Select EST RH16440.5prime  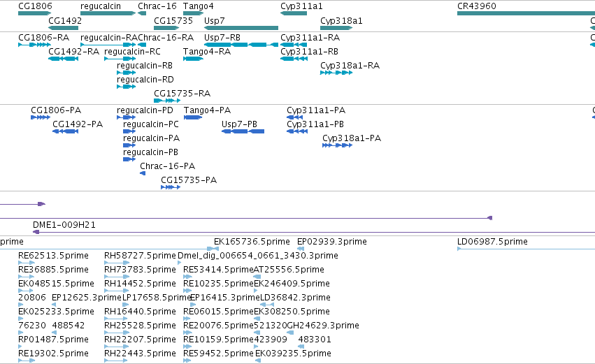[x=140, y=312]
